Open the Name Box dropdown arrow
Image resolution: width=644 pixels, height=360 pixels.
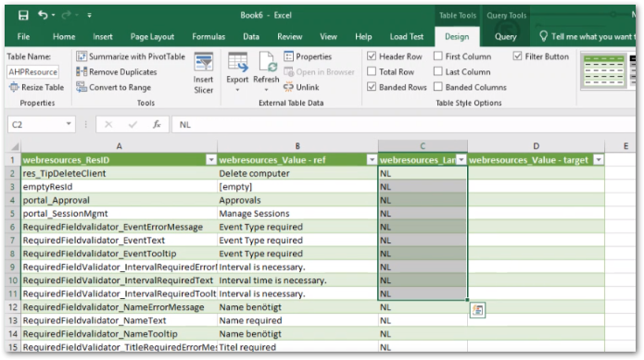69,124
